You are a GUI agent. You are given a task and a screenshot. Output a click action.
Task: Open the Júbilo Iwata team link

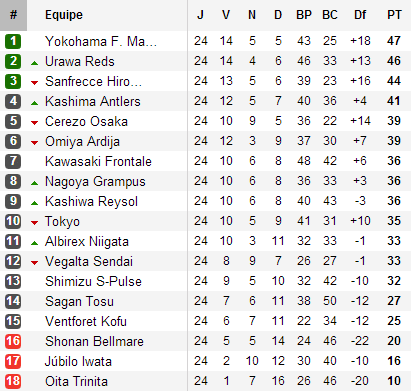point(78,361)
